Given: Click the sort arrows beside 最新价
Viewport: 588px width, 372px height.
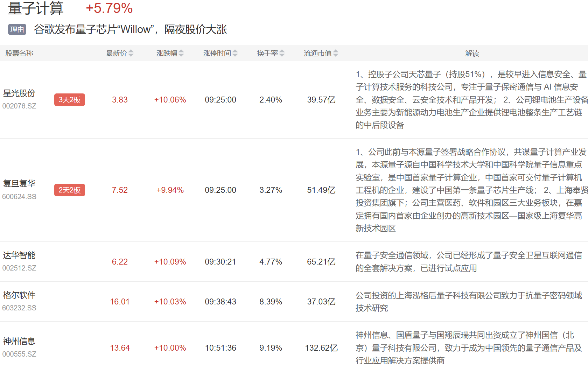Looking at the screenshot, I should (x=131, y=53).
